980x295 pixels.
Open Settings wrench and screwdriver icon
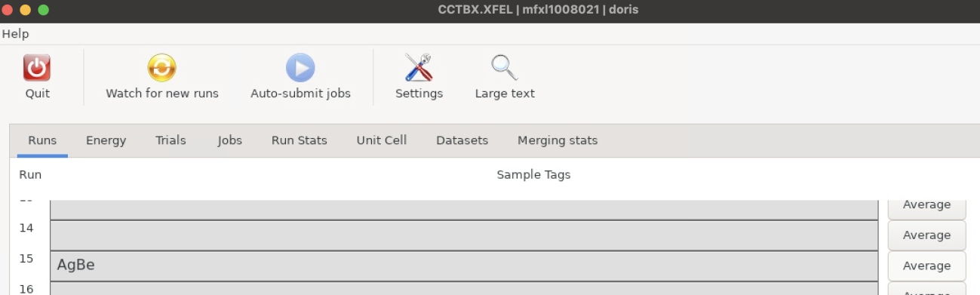coord(419,68)
